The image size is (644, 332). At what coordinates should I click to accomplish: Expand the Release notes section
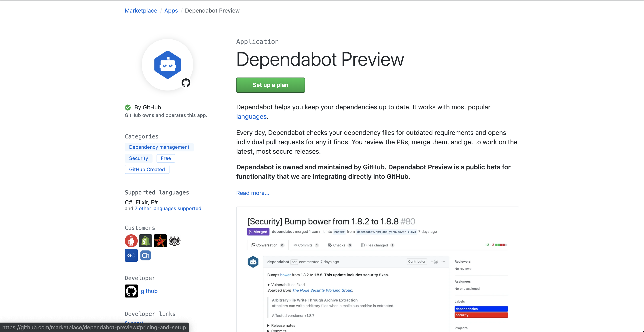pos(269,325)
